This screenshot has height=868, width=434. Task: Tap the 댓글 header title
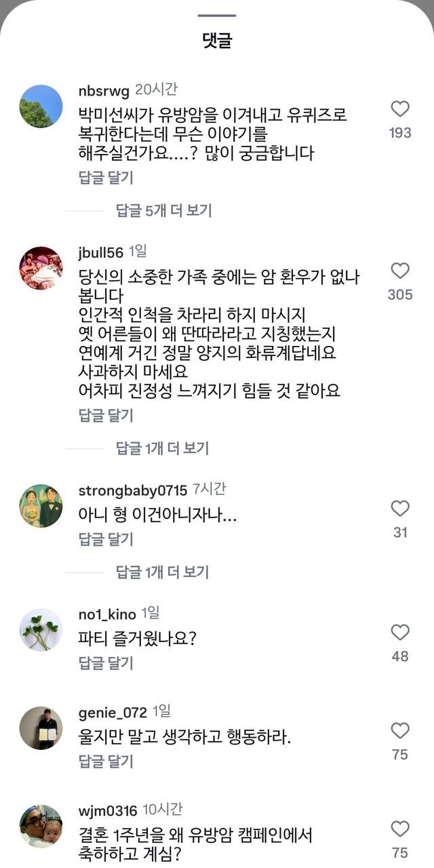[x=217, y=41]
